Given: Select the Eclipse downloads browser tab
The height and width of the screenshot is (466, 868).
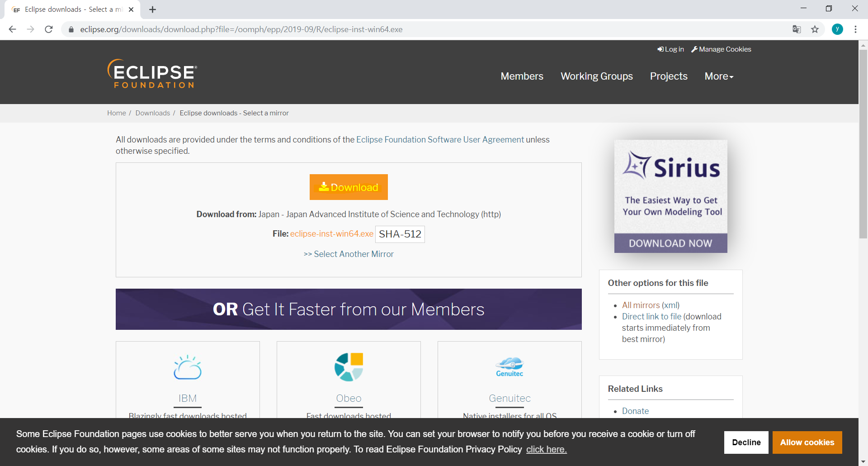Looking at the screenshot, I should coord(72,10).
